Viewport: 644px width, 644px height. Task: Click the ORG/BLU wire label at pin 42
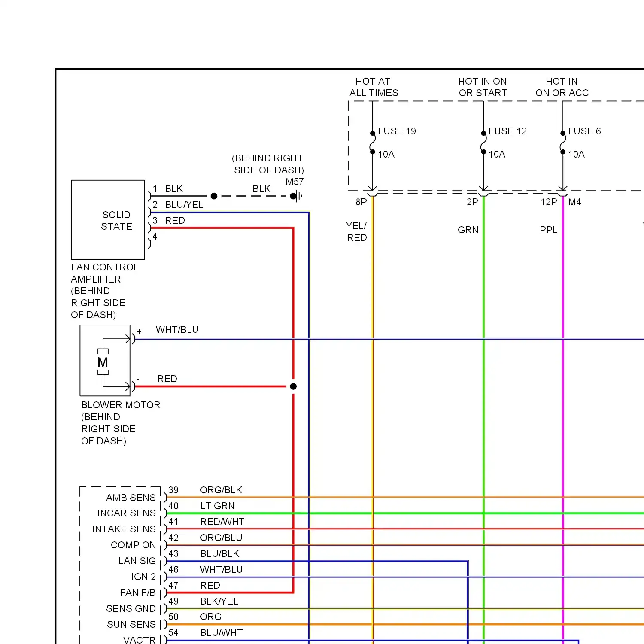(221, 538)
